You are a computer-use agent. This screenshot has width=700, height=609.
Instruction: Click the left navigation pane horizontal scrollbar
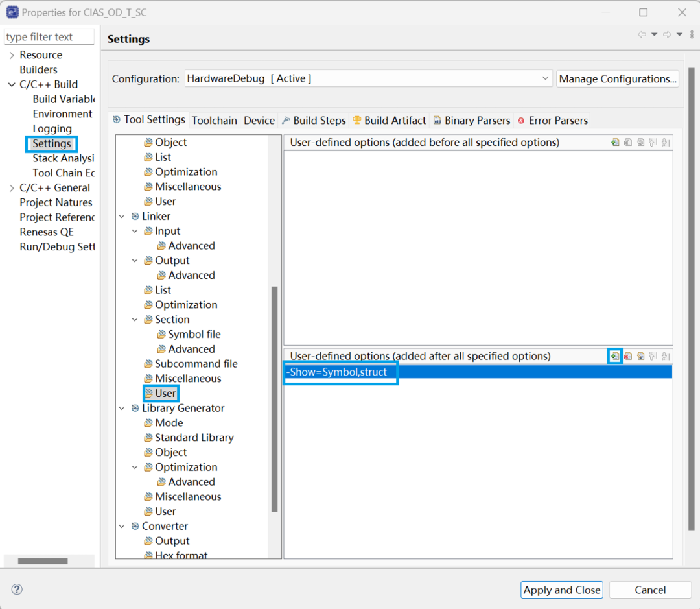pyautogui.click(x=43, y=561)
